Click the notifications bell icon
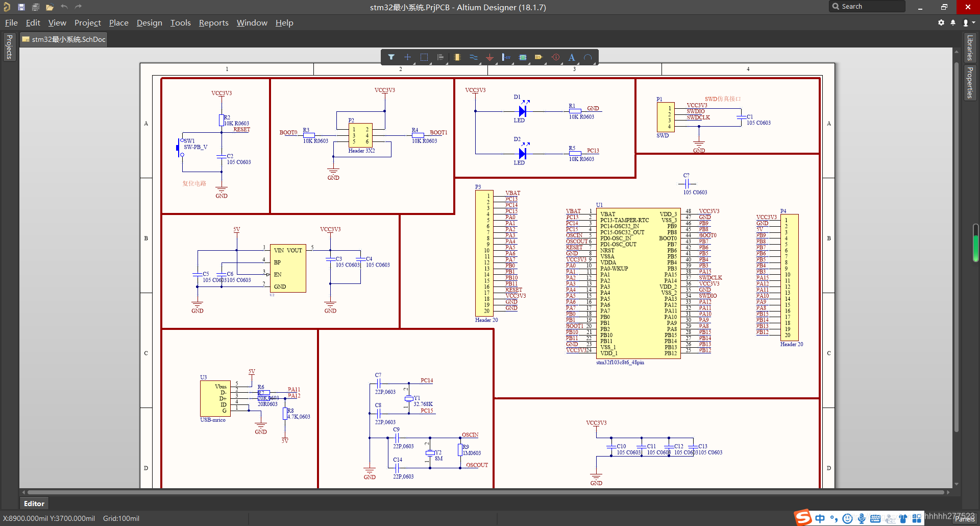The image size is (980, 526). (x=953, y=22)
